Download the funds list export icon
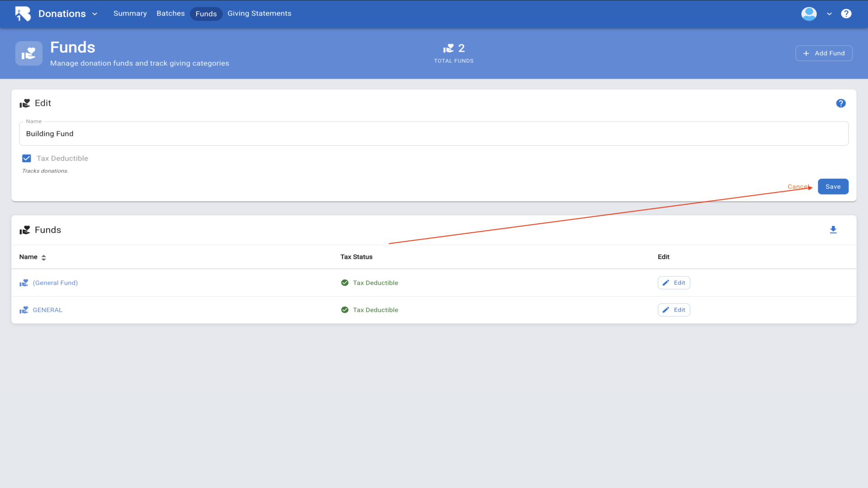 tap(833, 230)
